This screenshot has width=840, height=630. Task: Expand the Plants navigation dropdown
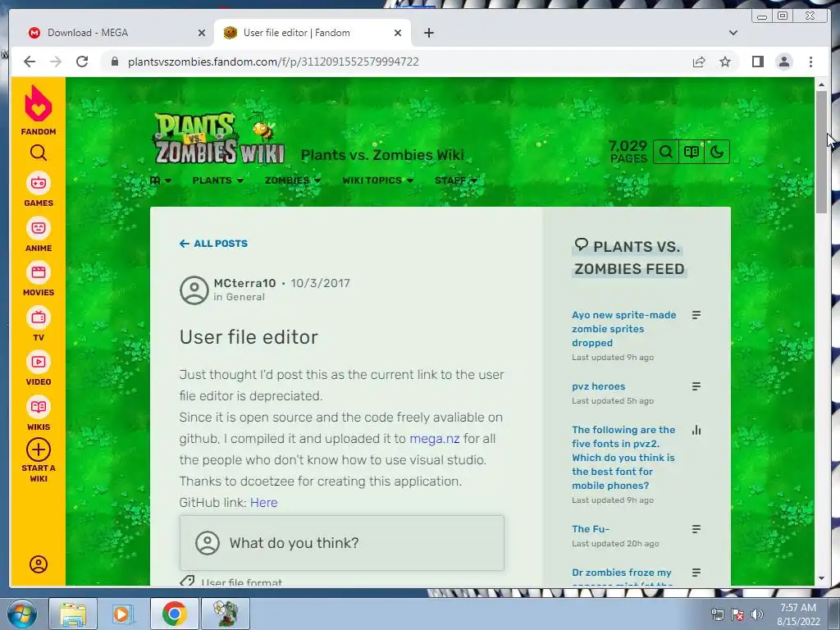[x=218, y=180]
